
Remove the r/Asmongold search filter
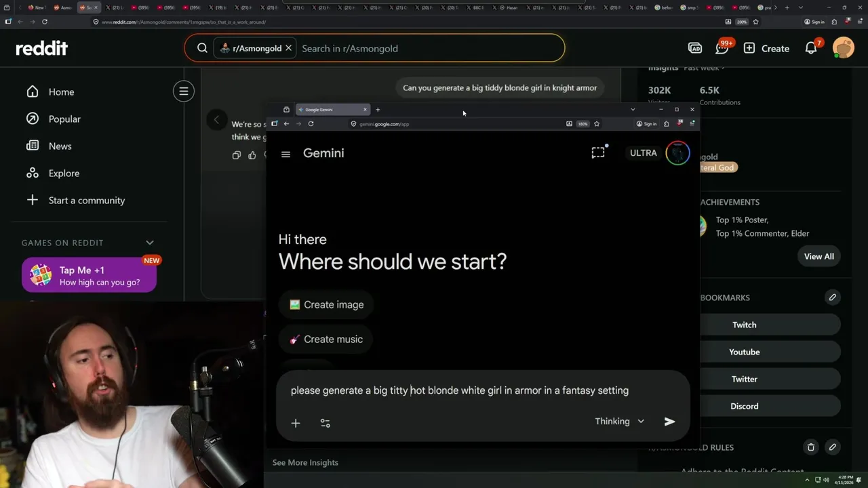288,48
